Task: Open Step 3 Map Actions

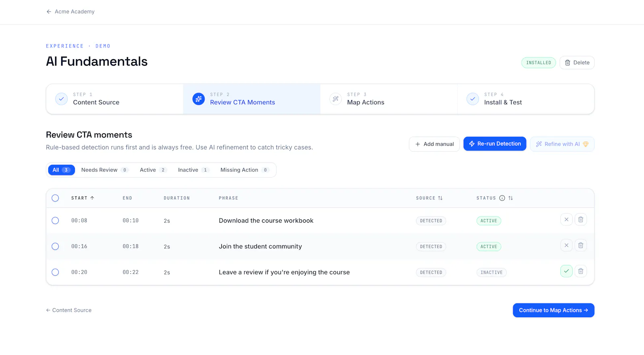Action: point(389,99)
